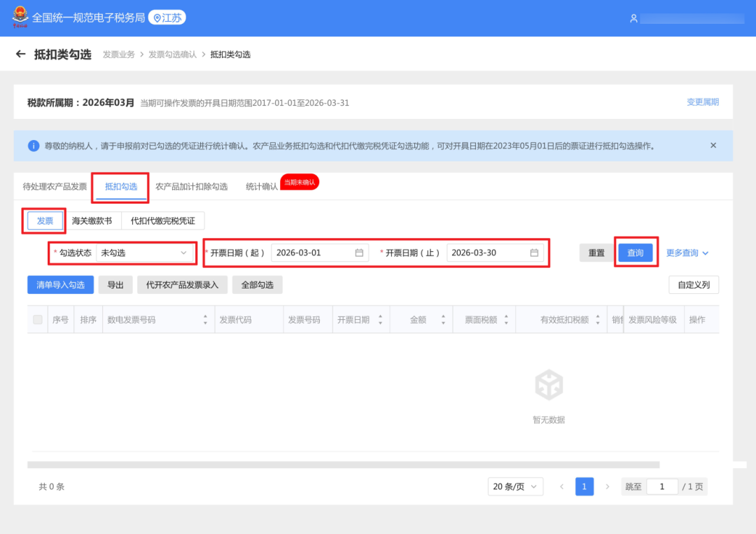Click the 暂无数据 empty-state box icon
This screenshot has height=534, width=756.
[x=549, y=385]
